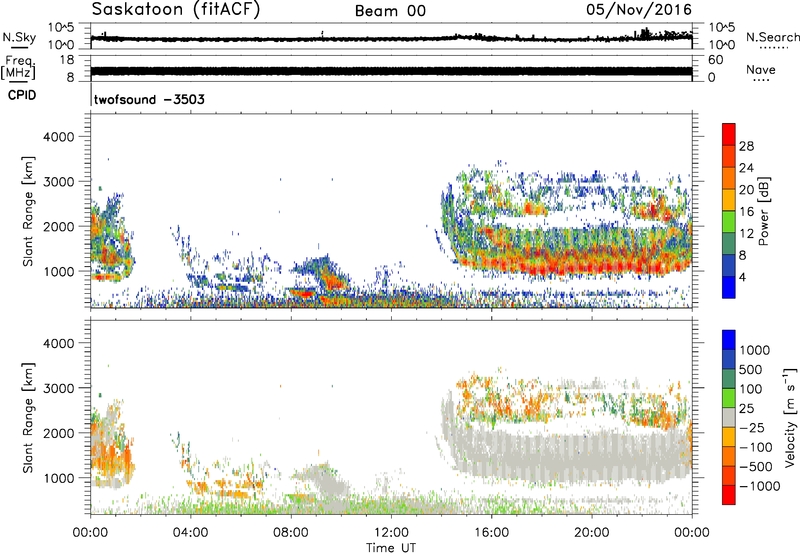Click the 'Freq. [MHz]' axis label
The height and width of the screenshot is (554, 800).
pos(18,68)
